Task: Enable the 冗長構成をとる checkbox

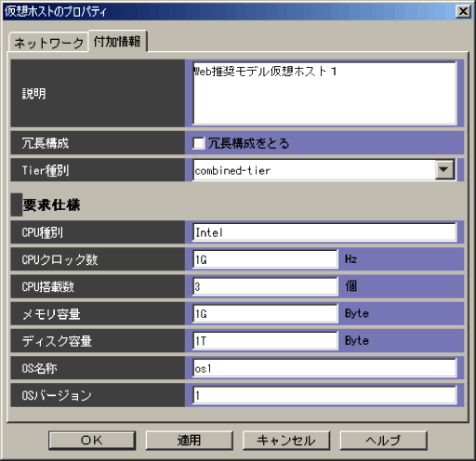Action: pyautogui.click(x=198, y=143)
